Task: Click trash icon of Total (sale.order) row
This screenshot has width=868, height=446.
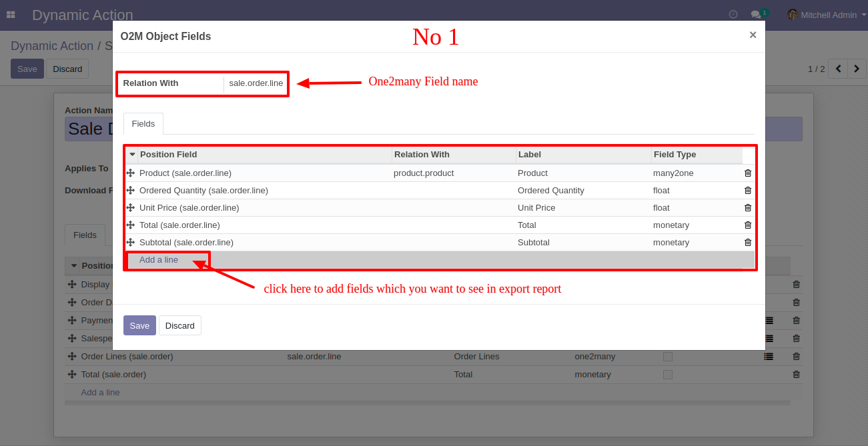Action: click(796, 375)
